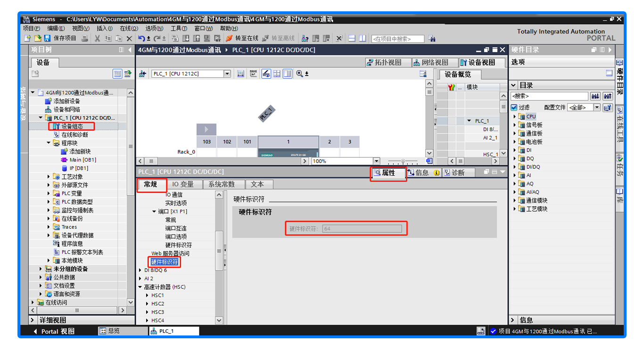
Task: Click 转至在线 go online button
Action: pyautogui.click(x=242, y=38)
